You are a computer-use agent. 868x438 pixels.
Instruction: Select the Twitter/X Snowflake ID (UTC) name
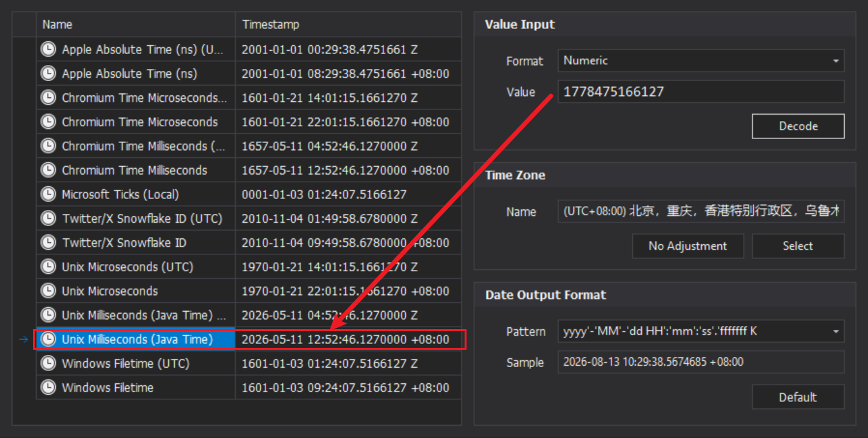tap(142, 218)
